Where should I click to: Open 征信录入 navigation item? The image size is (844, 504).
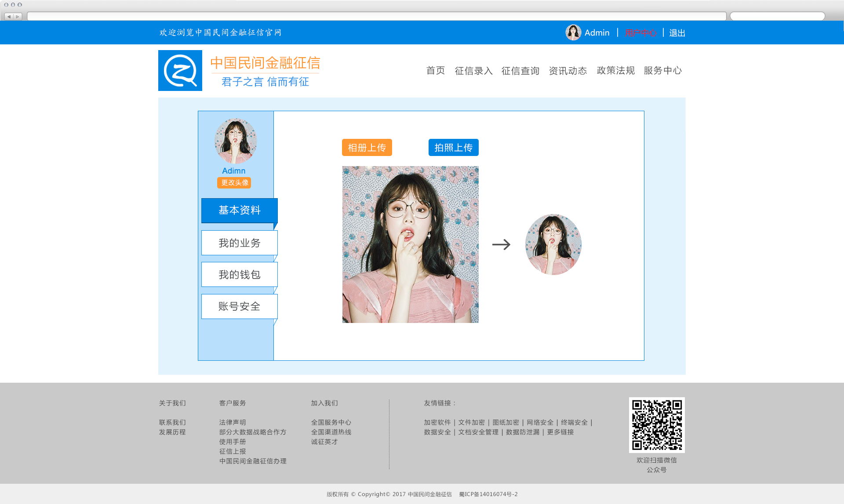pyautogui.click(x=473, y=70)
